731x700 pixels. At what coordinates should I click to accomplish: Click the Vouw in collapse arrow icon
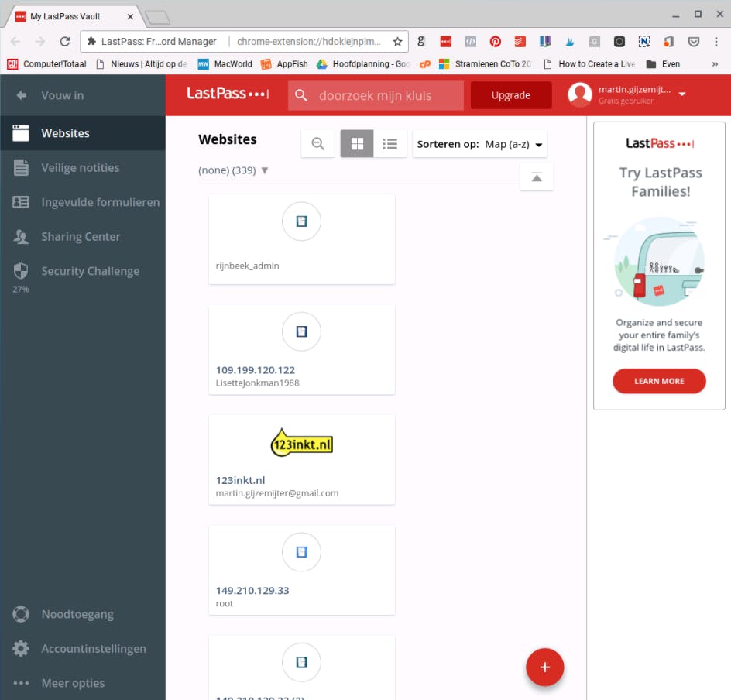coord(21,95)
